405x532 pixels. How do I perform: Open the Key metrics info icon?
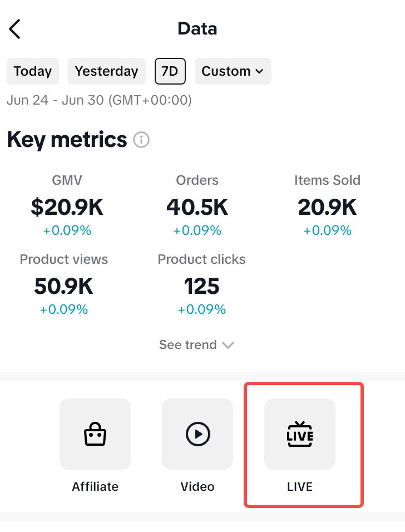coord(141,140)
